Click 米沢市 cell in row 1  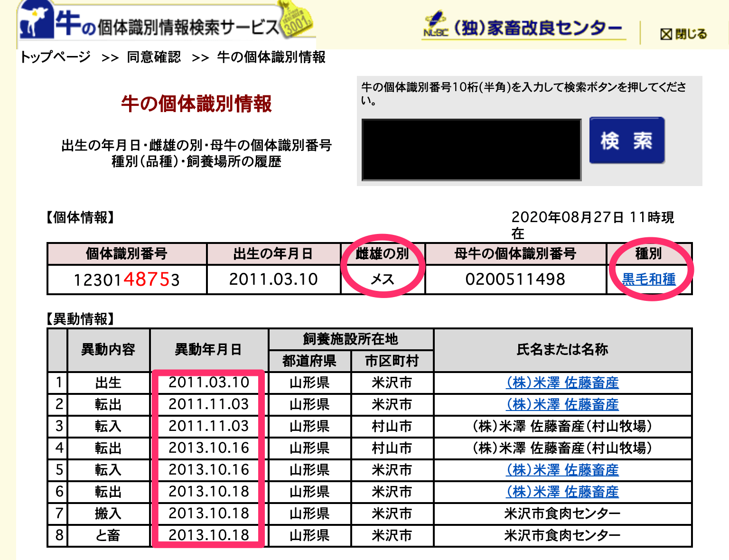tap(392, 383)
